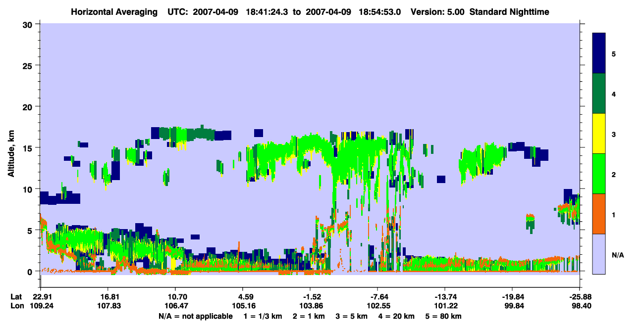Screen dimensions: 644x330
Task: Click 'Standard Nighttime' in the title
Action: tap(509, 11)
